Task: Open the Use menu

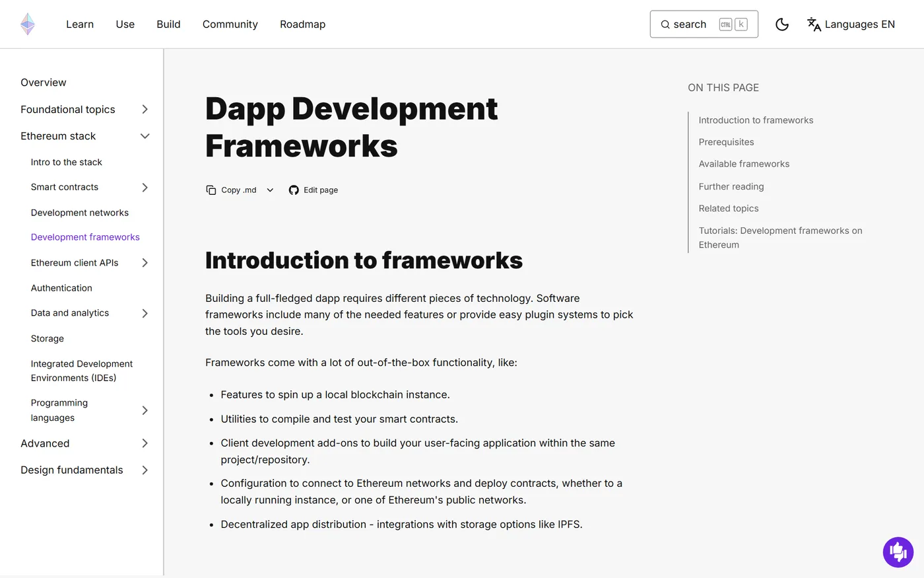Action: (x=125, y=24)
